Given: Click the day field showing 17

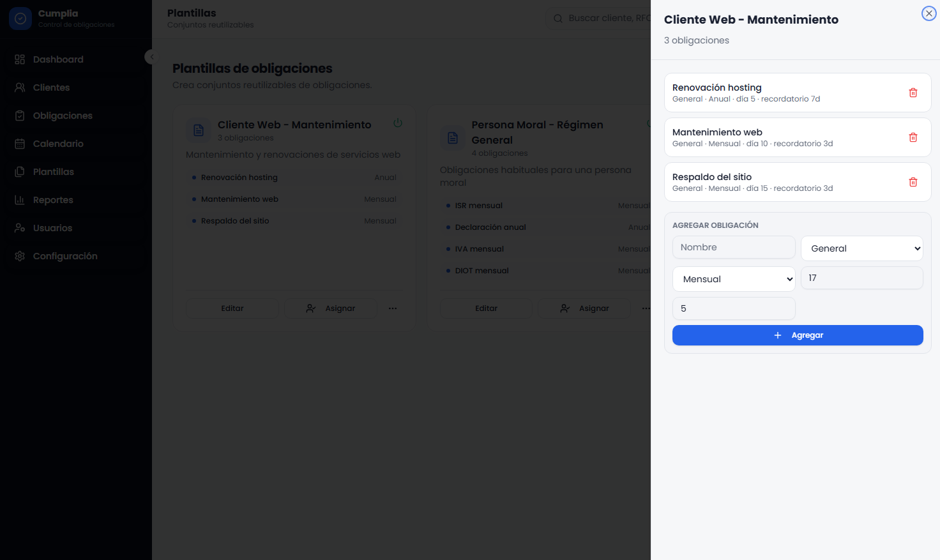Looking at the screenshot, I should click(x=862, y=278).
